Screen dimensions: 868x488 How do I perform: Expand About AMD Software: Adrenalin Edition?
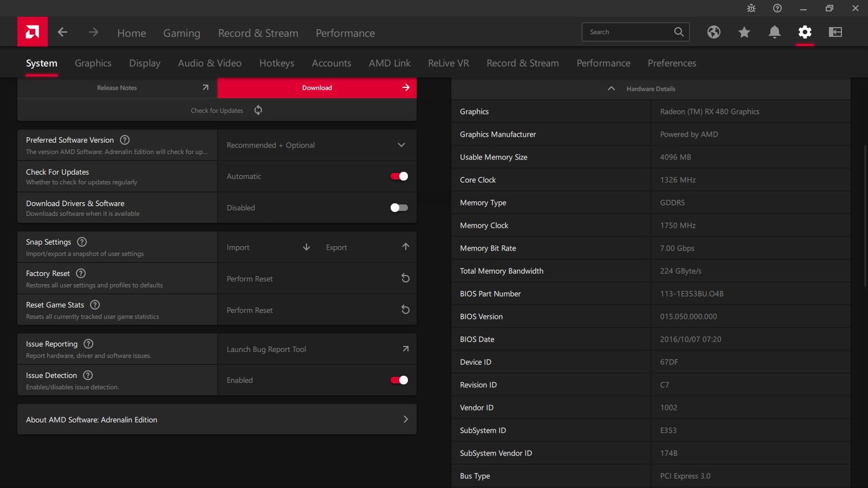pyautogui.click(x=217, y=419)
